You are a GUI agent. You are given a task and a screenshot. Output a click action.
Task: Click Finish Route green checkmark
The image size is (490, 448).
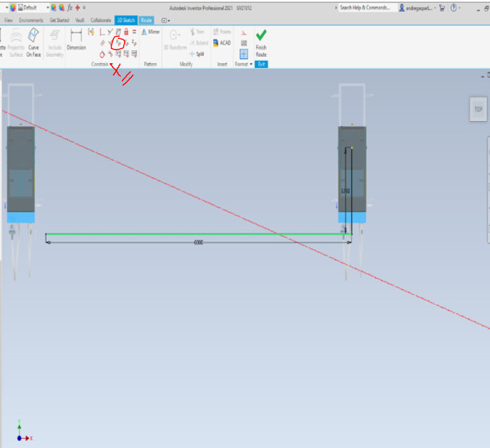pos(261,43)
